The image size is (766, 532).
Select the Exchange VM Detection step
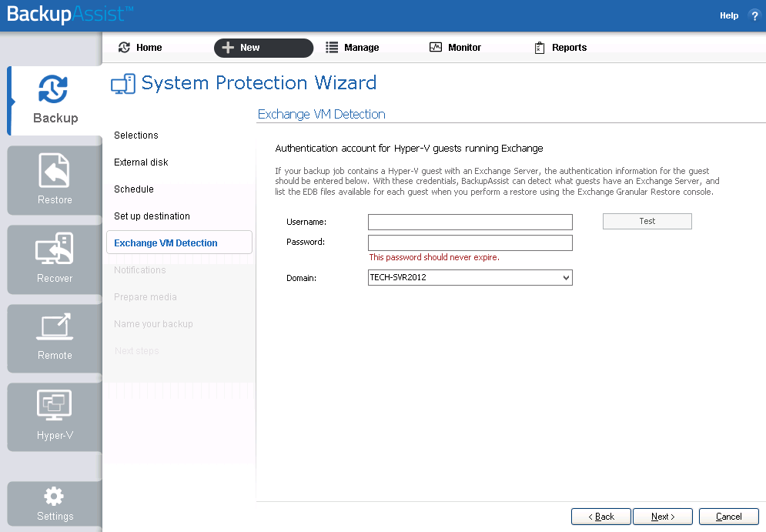pyautogui.click(x=179, y=243)
